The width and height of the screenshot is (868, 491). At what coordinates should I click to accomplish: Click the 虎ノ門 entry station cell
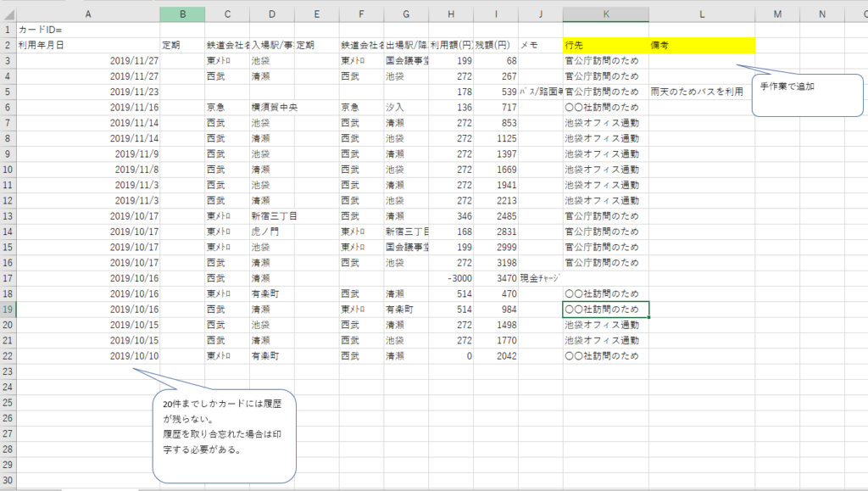click(x=271, y=232)
